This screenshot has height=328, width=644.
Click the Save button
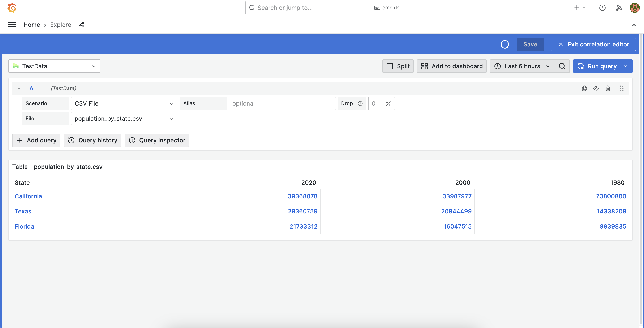point(531,44)
